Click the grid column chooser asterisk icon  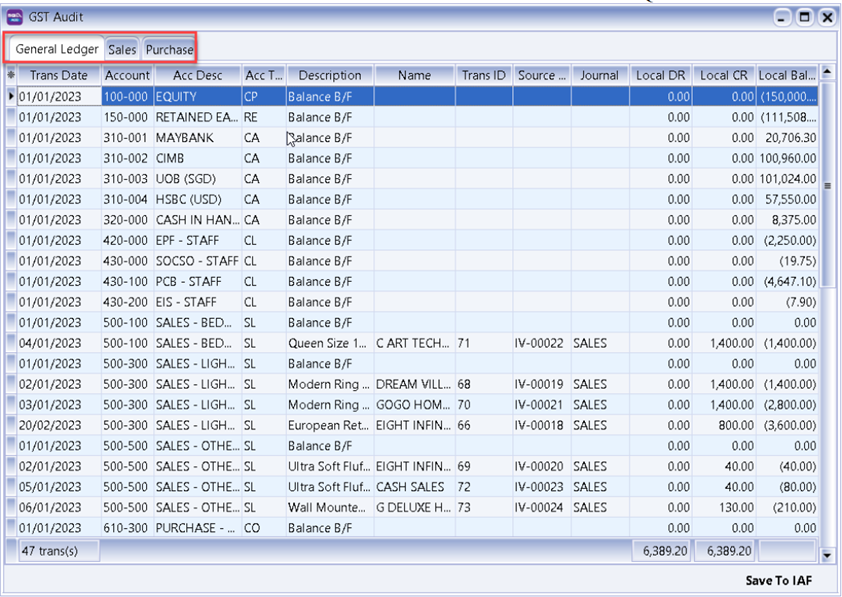(x=11, y=75)
